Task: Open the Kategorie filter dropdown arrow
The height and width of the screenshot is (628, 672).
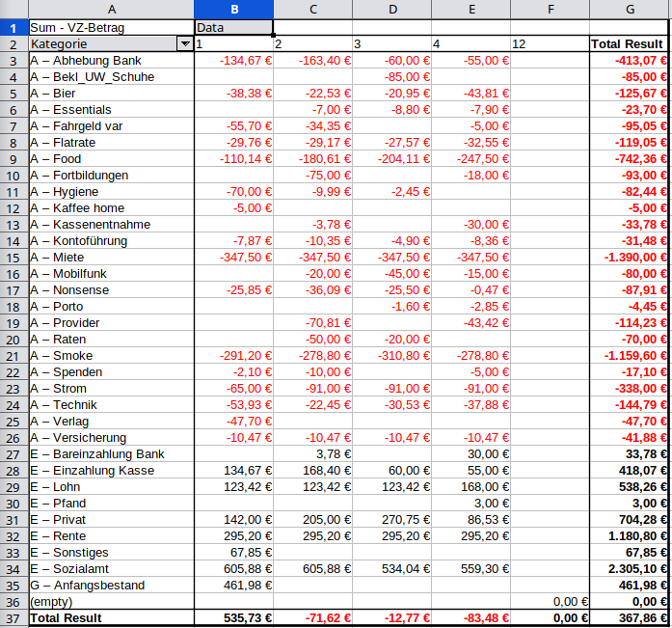Action: click(x=184, y=44)
